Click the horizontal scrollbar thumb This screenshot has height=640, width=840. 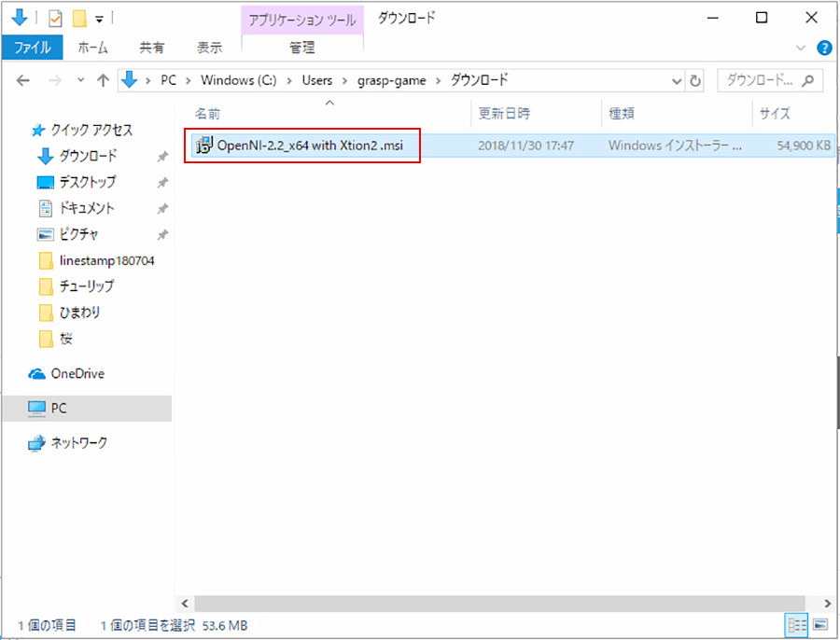[x=499, y=604]
